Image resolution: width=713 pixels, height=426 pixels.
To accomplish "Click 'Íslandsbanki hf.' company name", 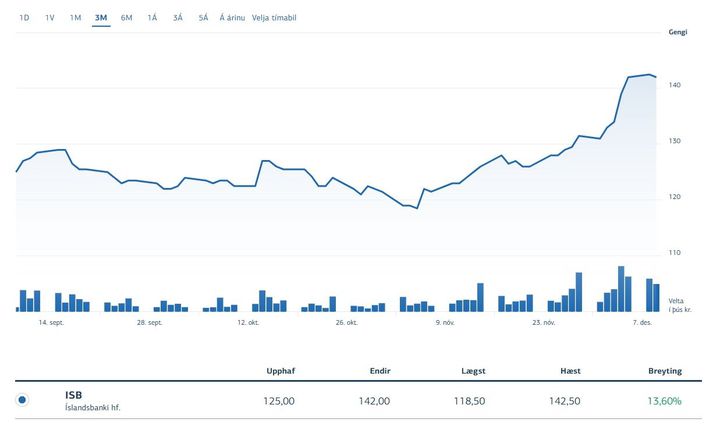I will (x=99, y=408).
